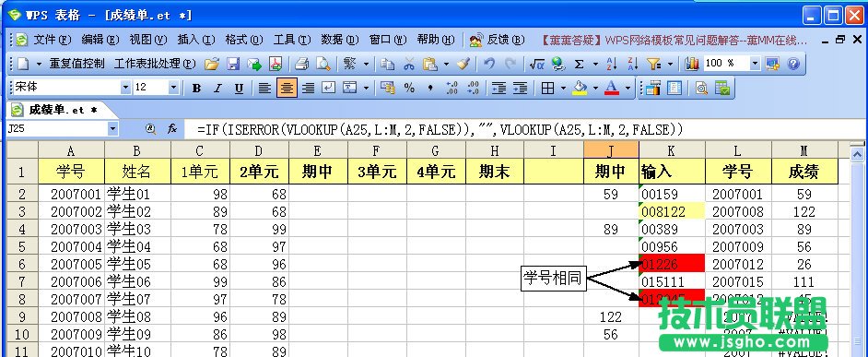This screenshot has width=868, height=357.
Task: Click the Merge and Center icon
Action: click(350, 88)
